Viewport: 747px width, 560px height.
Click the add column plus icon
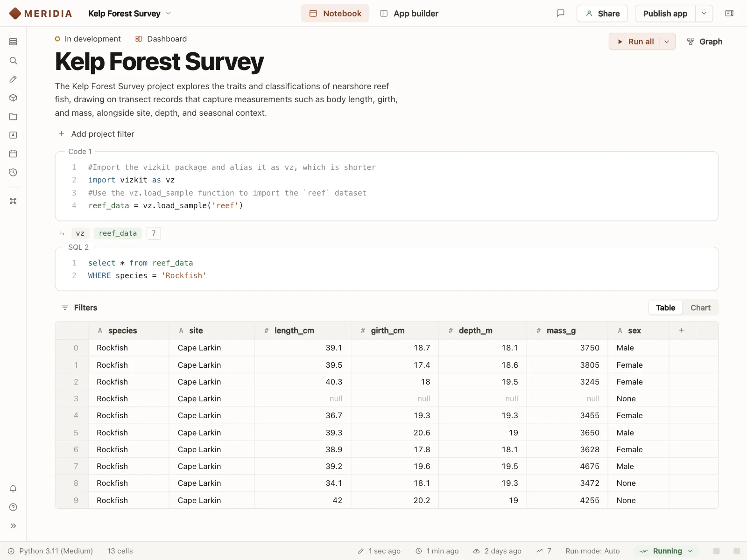pyautogui.click(x=682, y=330)
